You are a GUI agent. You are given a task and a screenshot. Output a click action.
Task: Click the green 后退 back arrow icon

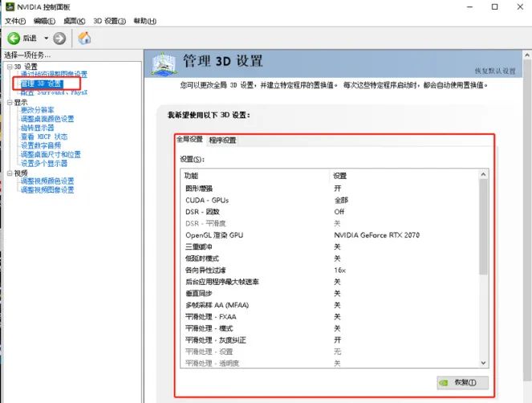(x=14, y=38)
